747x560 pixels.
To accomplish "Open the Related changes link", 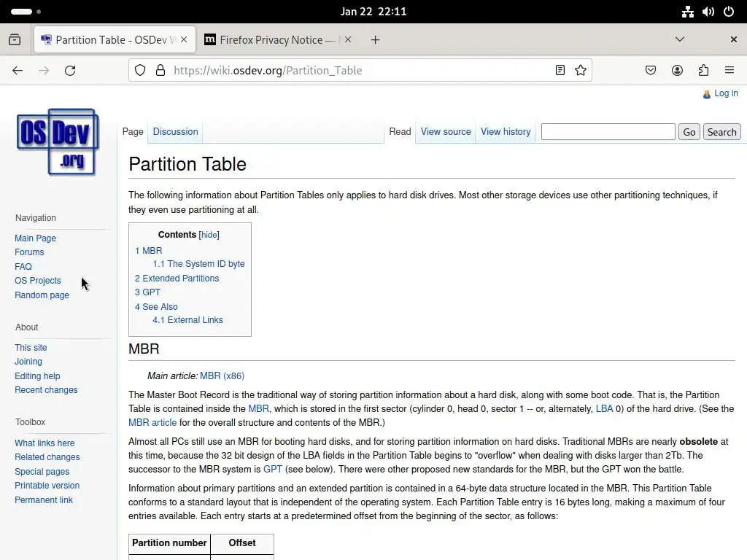I will [x=47, y=457].
